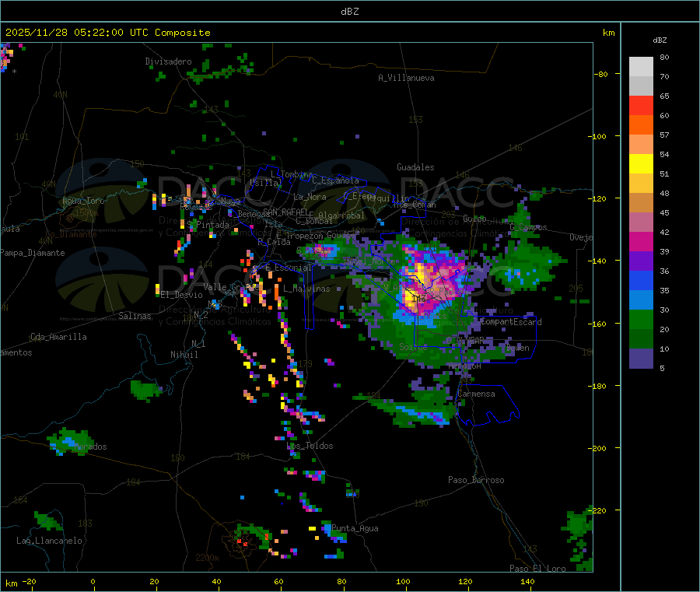Select the L_Tombina label

(292, 174)
